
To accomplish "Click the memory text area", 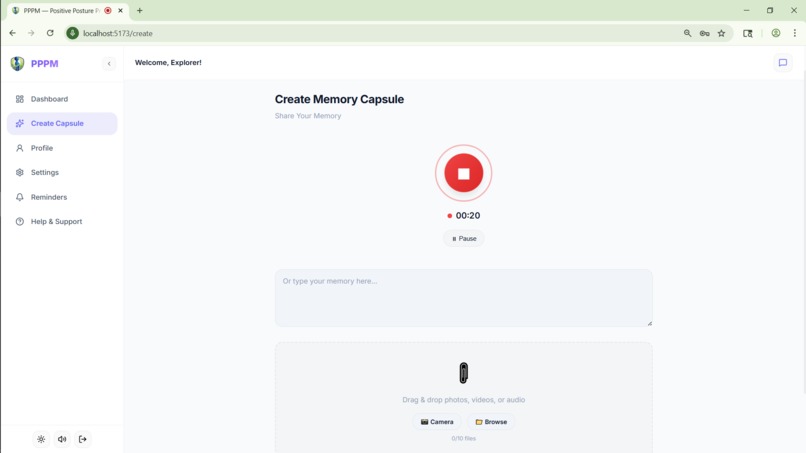I will coord(464,298).
